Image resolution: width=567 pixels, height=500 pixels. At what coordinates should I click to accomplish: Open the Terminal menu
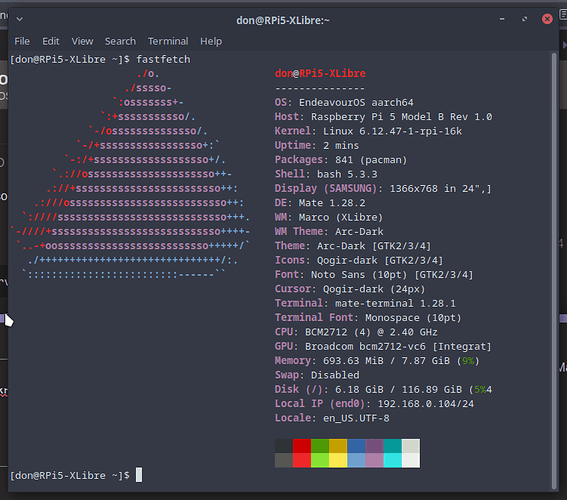click(x=168, y=42)
